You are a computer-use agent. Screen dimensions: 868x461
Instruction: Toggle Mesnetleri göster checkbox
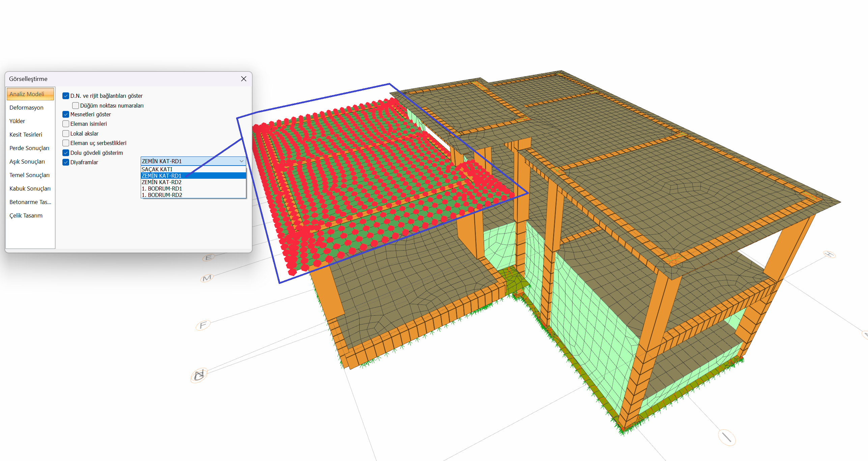coord(66,115)
